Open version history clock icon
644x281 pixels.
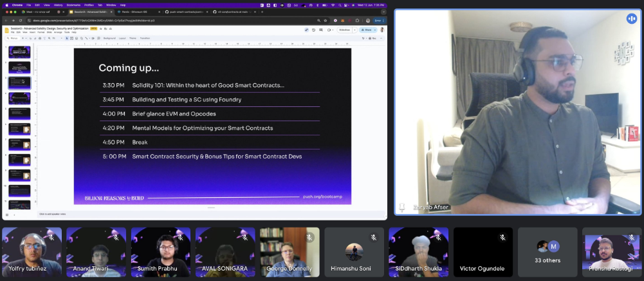pos(314,30)
